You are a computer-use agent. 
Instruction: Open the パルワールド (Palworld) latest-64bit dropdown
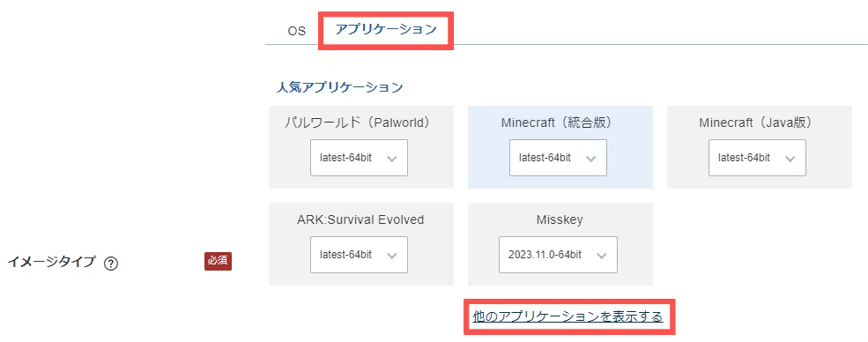[359, 158]
